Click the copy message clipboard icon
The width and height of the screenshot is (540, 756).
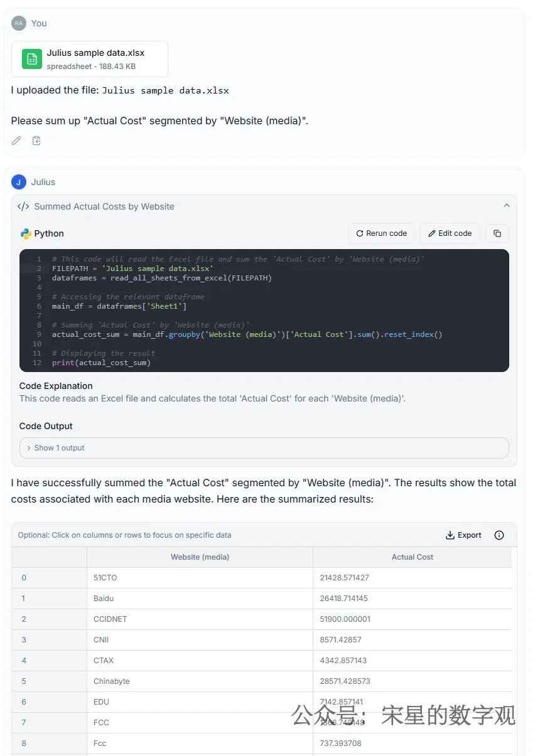click(36, 141)
